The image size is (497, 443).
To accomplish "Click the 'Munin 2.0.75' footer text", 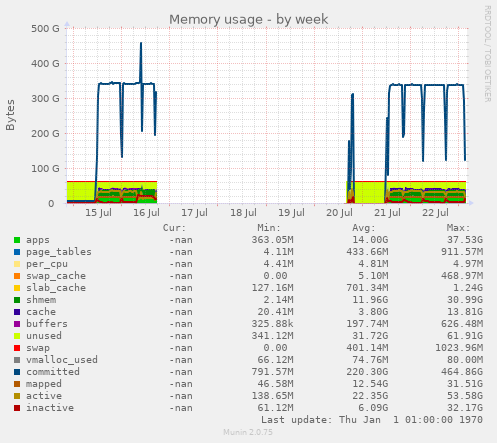I will (x=248, y=432).
